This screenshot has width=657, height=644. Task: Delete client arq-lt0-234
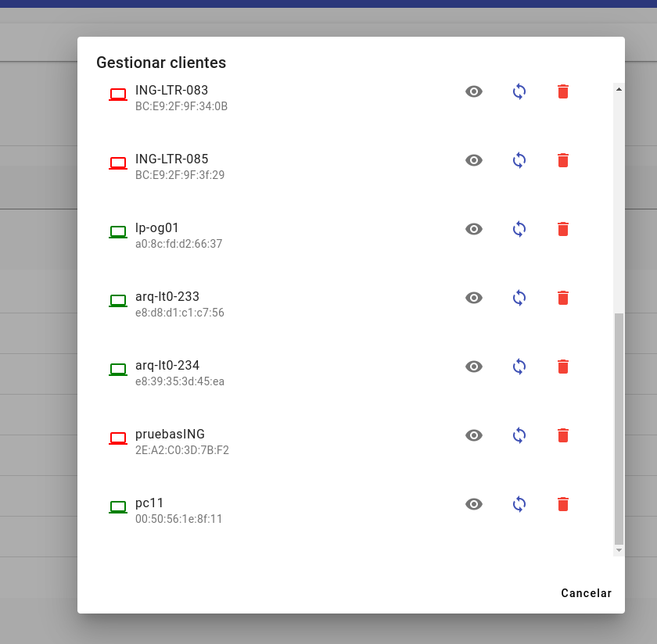click(x=562, y=367)
